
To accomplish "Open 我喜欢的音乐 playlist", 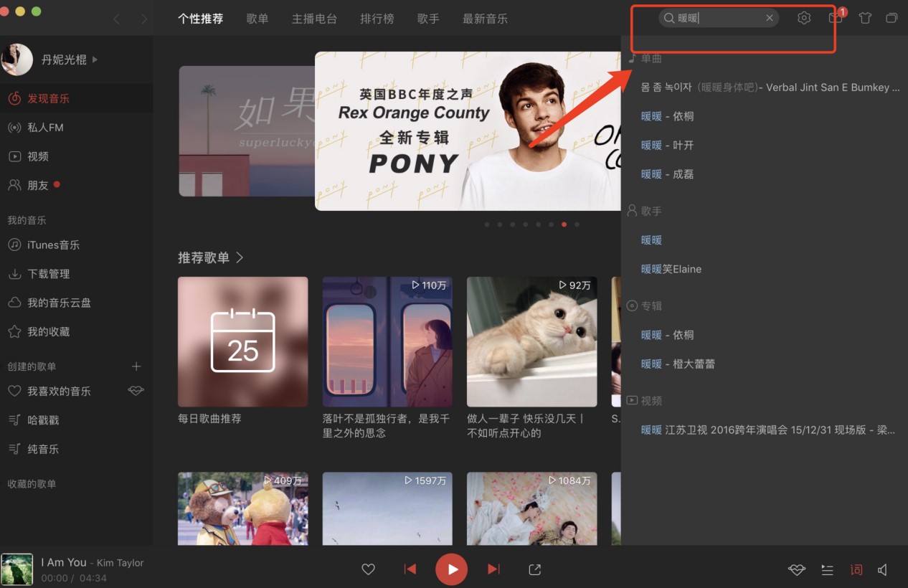I will [59, 391].
